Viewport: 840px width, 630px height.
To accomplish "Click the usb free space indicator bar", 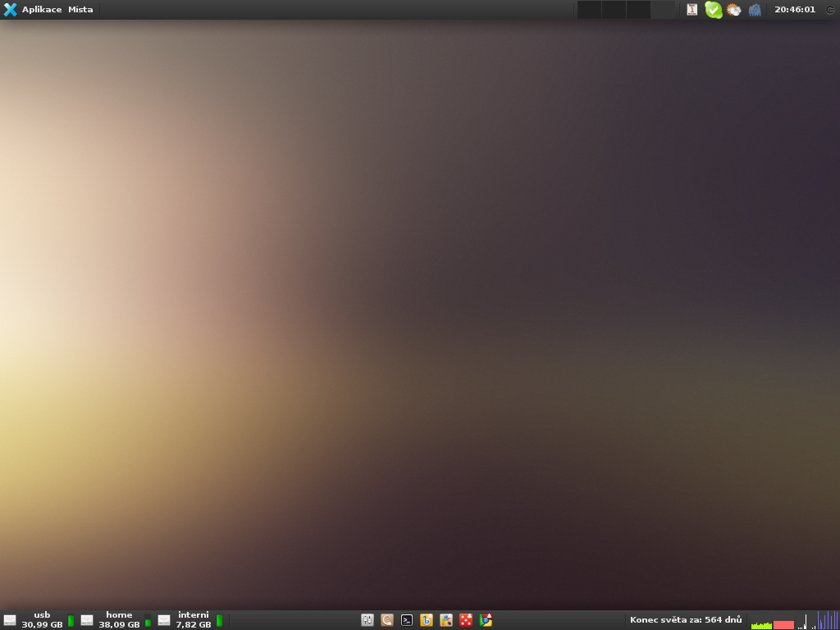I will pyautogui.click(x=71, y=620).
